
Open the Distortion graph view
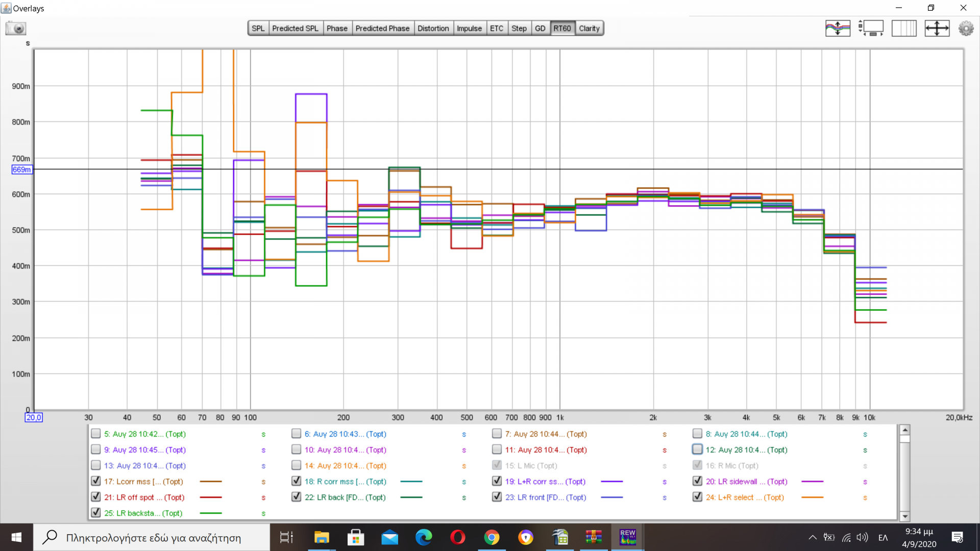pyautogui.click(x=433, y=29)
